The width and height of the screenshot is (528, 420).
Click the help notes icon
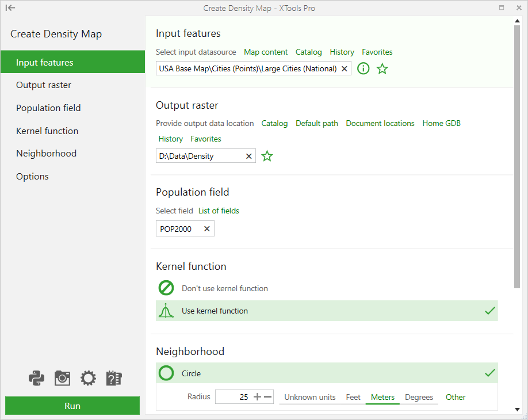tap(114, 378)
